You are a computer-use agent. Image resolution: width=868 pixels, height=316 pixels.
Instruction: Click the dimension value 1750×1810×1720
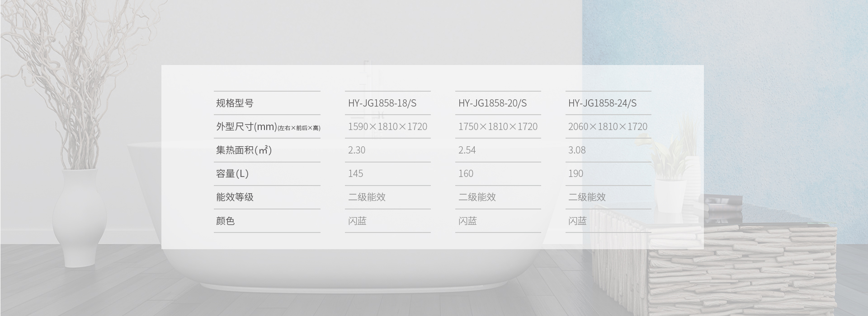point(498,126)
